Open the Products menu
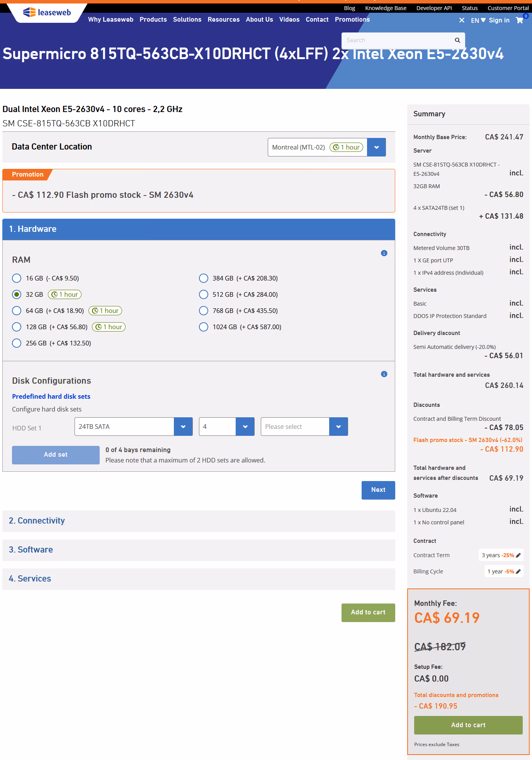 point(153,19)
